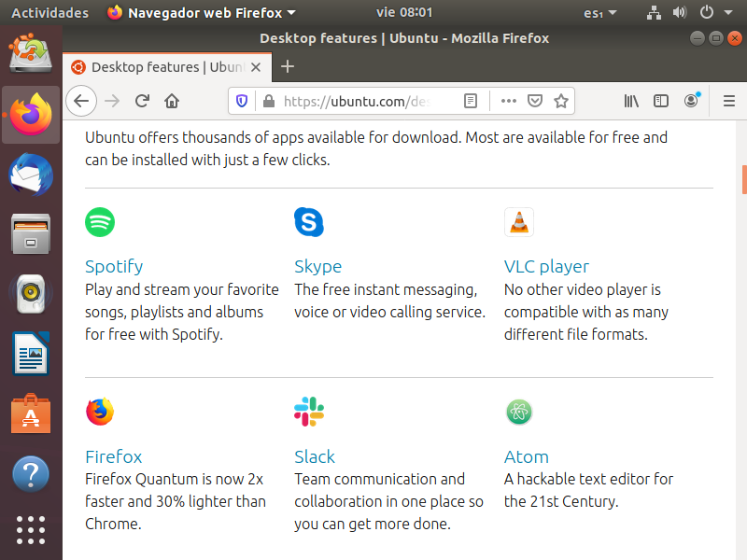Go back with the browser back arrow
Image resolution: width=747 pixels, height=560 pixels.
81,101
